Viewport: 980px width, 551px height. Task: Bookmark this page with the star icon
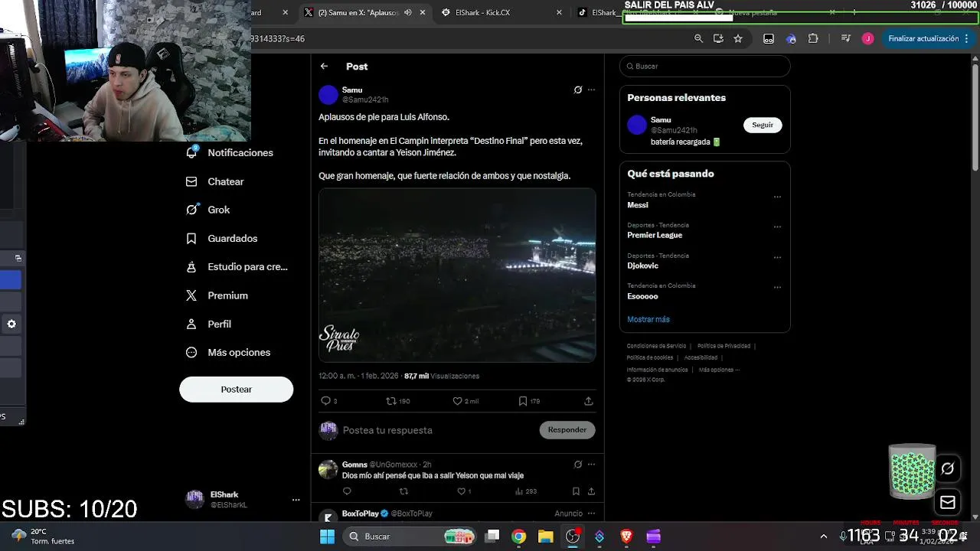(x=738, y=38)
